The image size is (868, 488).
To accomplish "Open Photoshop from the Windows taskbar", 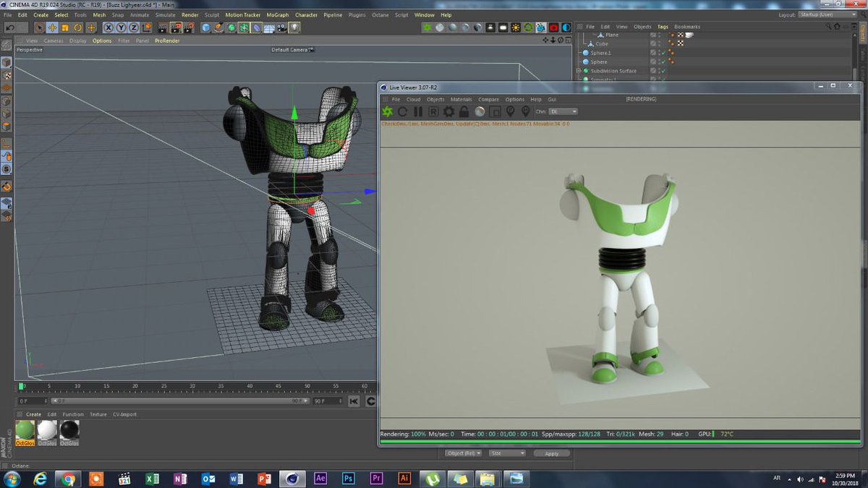I will [348, 478].
